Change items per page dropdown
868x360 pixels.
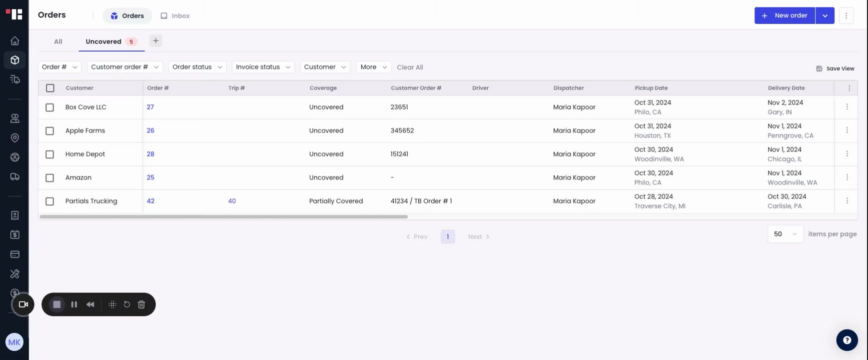pos(786,234)
